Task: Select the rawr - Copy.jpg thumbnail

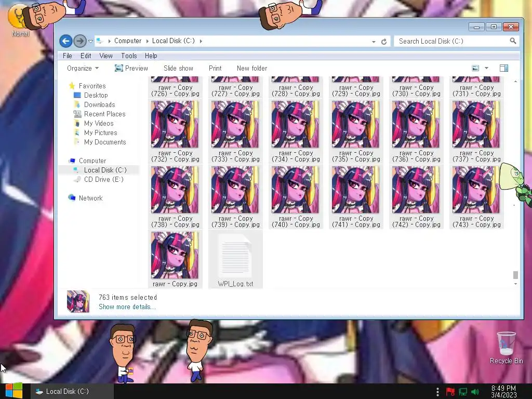Action: pyautogui.click(x=175, y=255)
